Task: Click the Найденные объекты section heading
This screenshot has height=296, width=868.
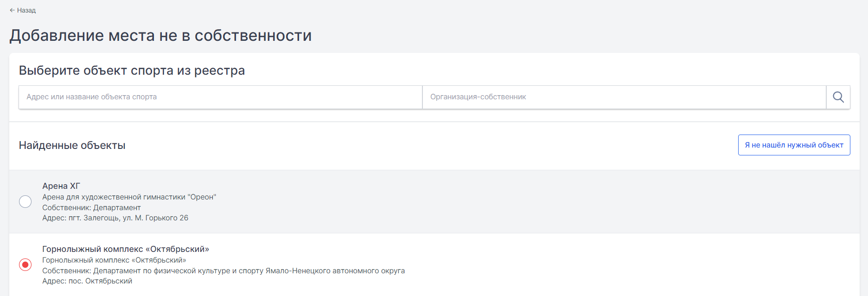Action: [72, 145]
